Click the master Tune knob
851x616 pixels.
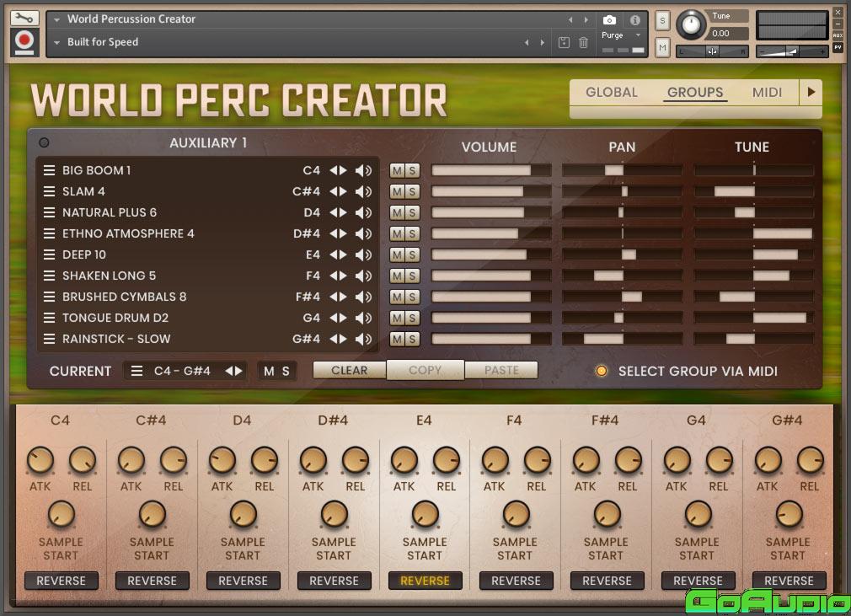691,24
